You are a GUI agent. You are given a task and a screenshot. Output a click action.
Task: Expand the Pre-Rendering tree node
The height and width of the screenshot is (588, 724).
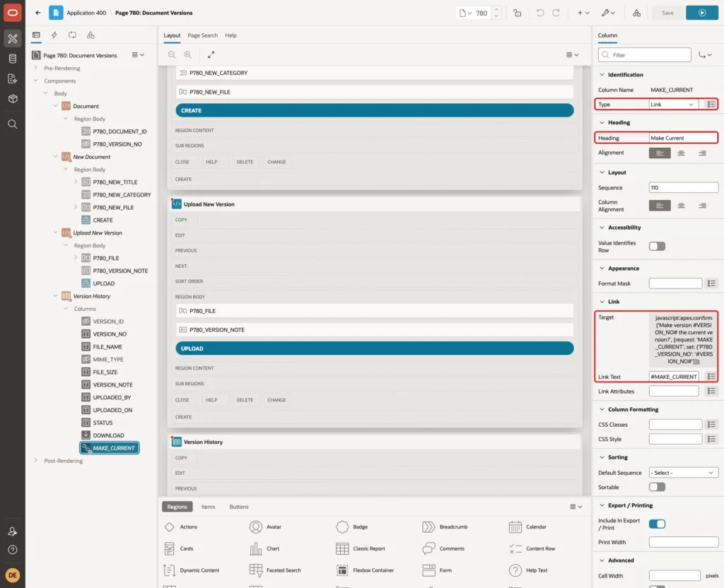pyautogui.click(x=35, y=68)
